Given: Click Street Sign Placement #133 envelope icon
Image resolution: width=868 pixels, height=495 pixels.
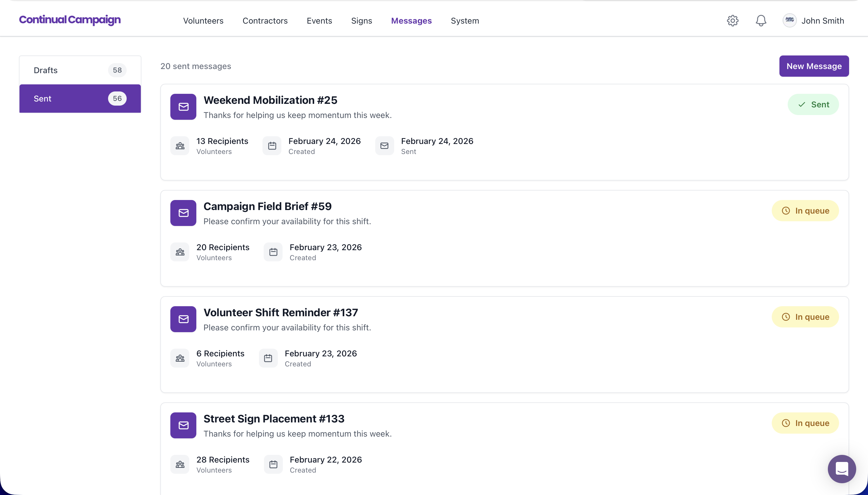Looking at the screenshot, I should 183,425.
